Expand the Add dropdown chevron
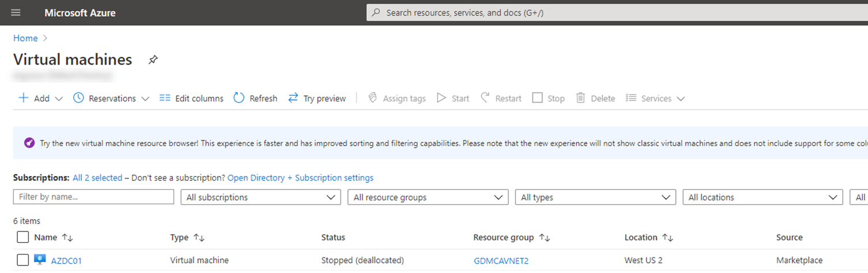 click(58, 99)
